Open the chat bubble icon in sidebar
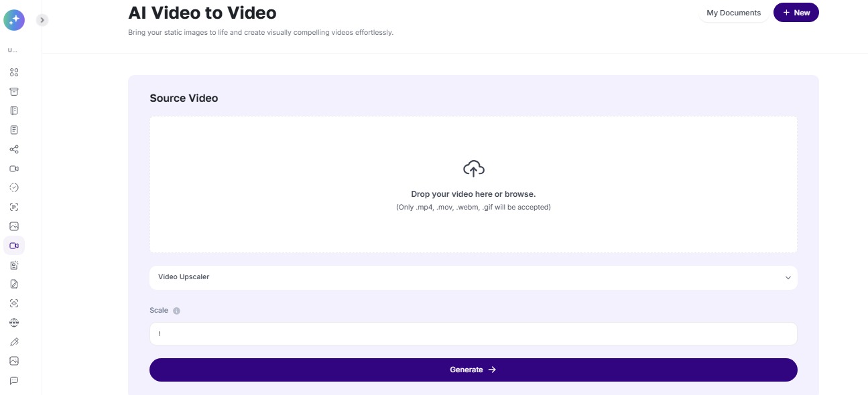Screen dimensions: 868x395 (14, 380)
